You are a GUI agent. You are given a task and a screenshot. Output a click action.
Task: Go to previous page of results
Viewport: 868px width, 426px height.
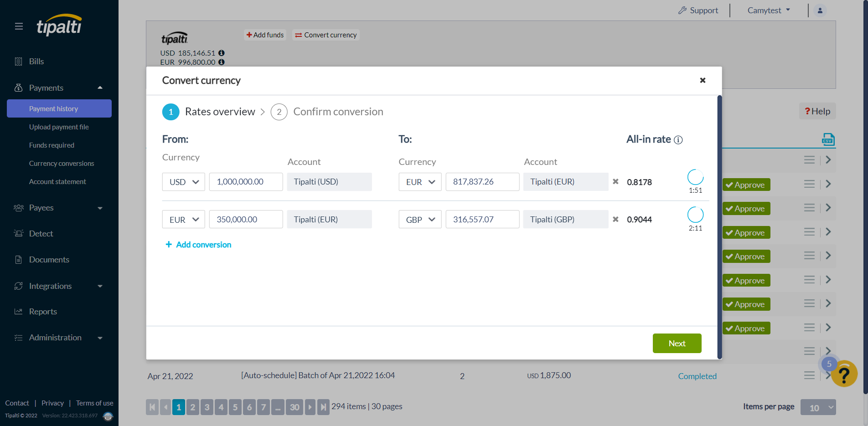point(165,407)
